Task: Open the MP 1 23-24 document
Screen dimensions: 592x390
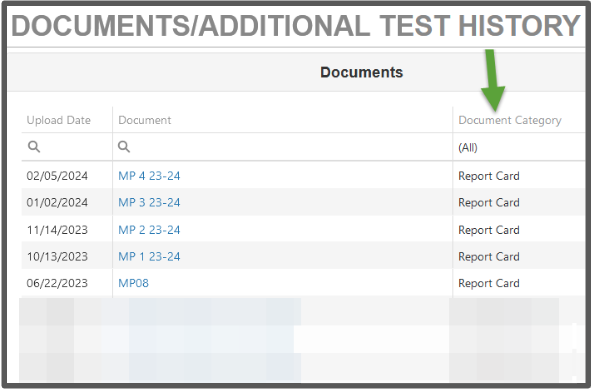Action: point(149,257)
